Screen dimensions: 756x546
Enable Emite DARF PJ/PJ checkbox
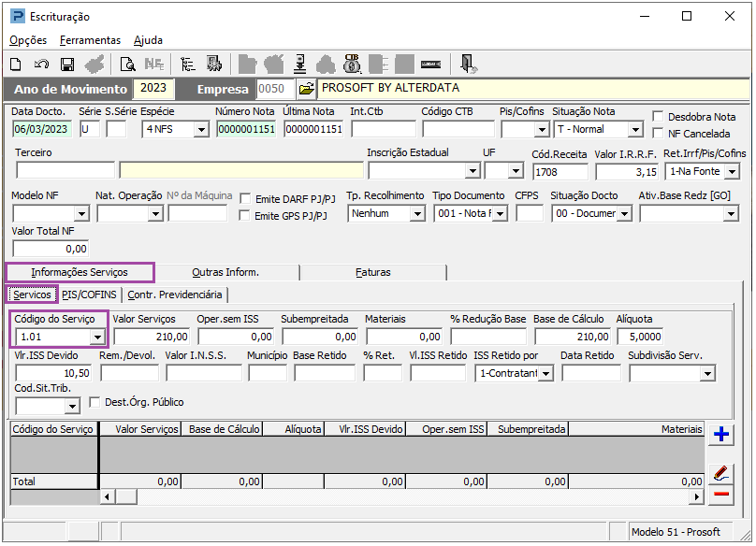[245, 198]
